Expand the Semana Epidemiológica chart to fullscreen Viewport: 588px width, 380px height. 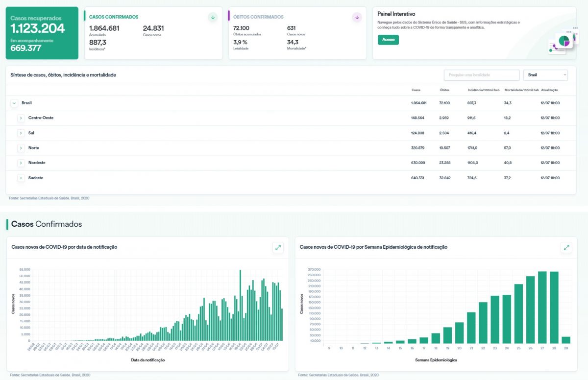[x=566, y=248]
